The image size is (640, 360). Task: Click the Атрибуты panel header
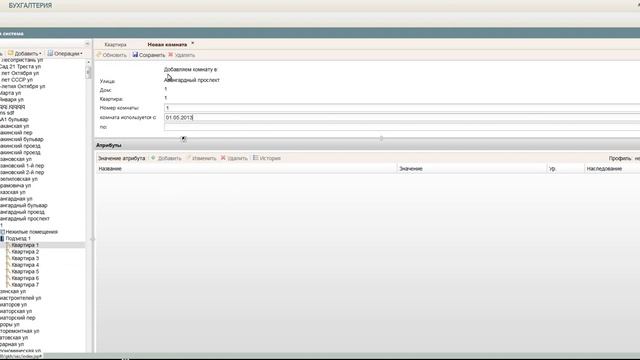point(367,145)
